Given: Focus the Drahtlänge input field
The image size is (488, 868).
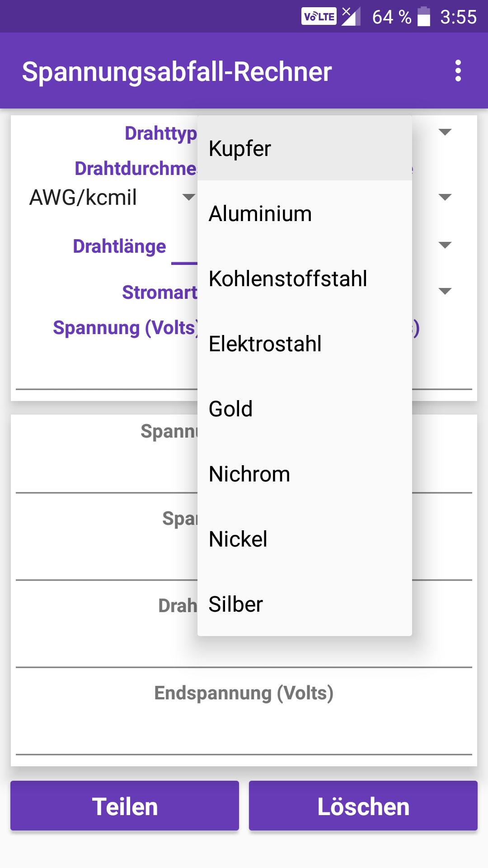Looking at the screenshot, I should point(184,248).
